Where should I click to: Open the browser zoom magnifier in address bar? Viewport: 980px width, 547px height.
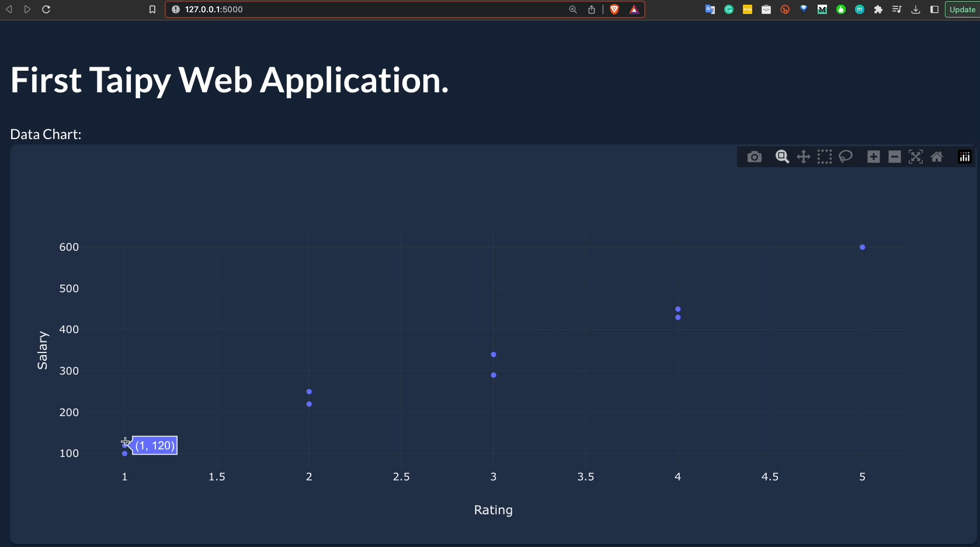click(573, 9)
